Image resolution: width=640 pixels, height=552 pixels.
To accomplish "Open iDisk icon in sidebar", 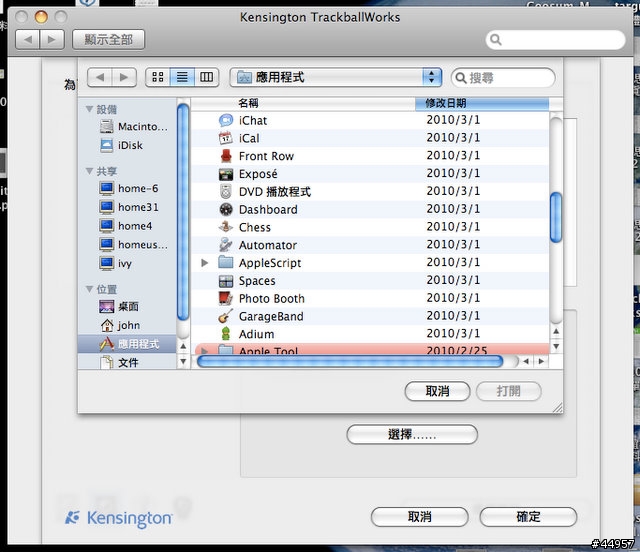I will pyautogui.click(x=107, y=145).
